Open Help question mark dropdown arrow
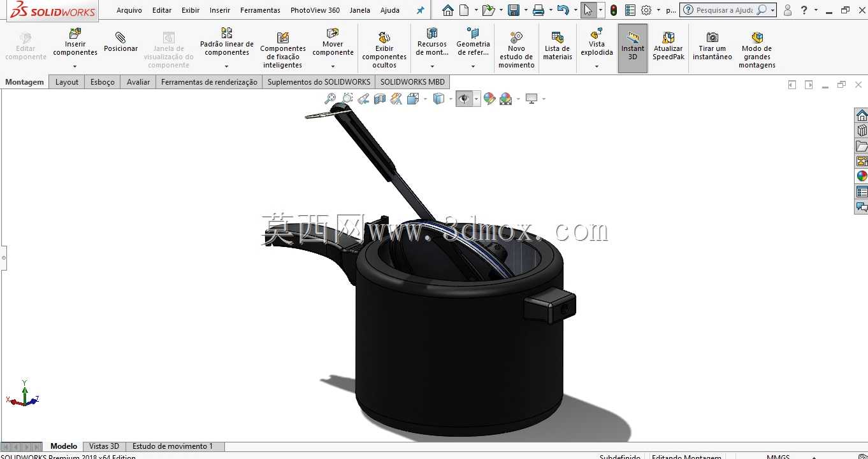The width and height of the screenshot is (868, 459). [x=816, y=10]
